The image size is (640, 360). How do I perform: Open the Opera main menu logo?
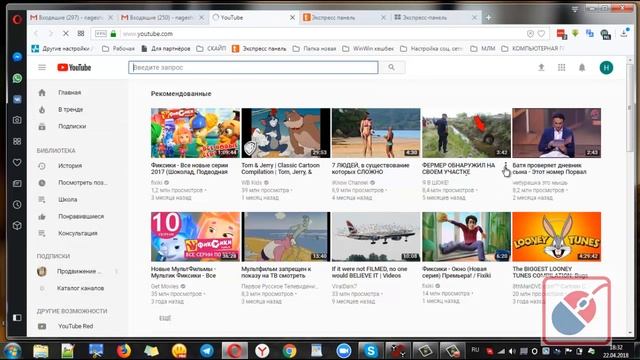17,19
